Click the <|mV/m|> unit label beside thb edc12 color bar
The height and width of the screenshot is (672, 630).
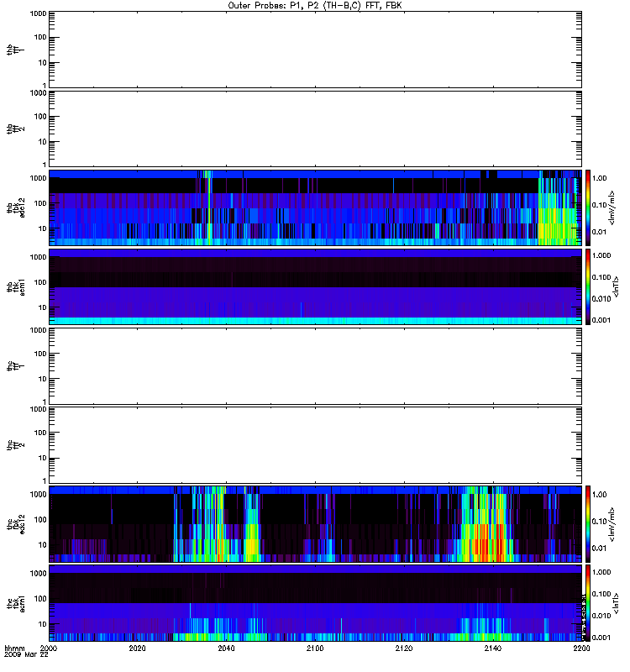click(x=612, y=207)
